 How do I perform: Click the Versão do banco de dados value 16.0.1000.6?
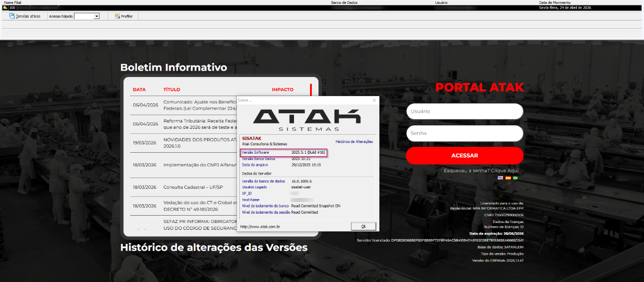coord(301,181)
